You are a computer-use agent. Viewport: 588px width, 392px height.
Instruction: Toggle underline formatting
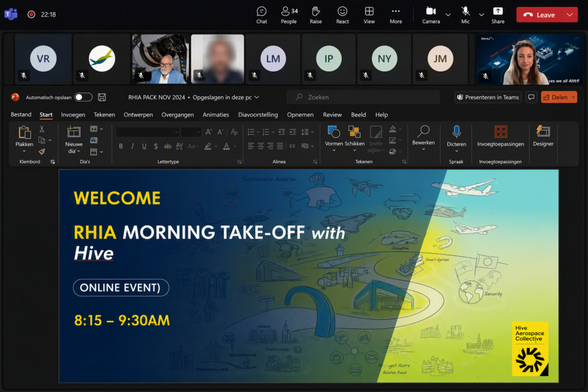pyautogui.click(x=144, y=146)
